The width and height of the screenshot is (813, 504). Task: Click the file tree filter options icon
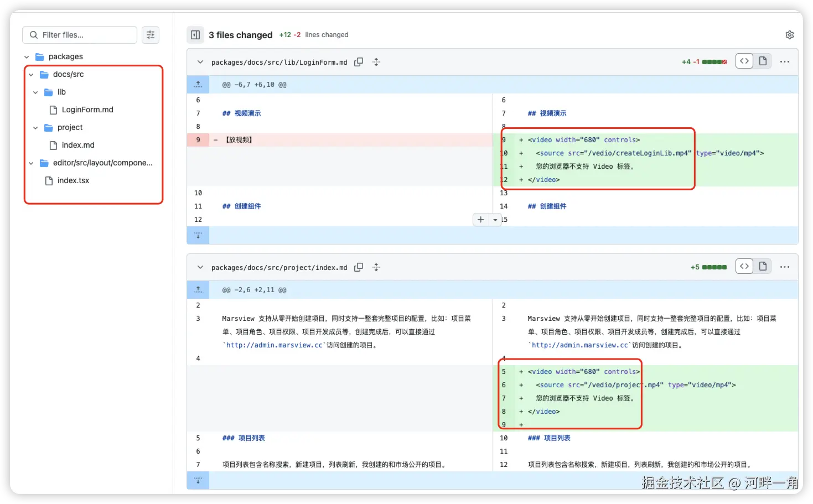(x=151, y=35)
